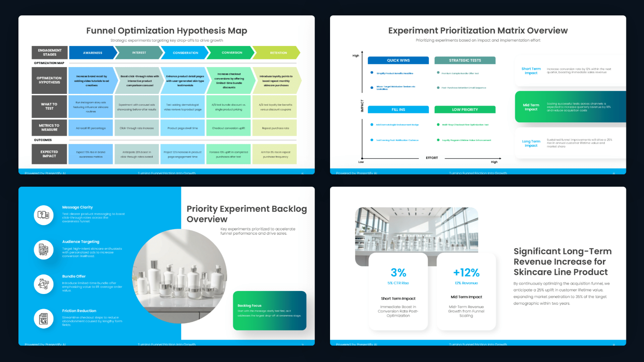This screenshot has width=644, height=362.
Task: Select the Interest stage arrow
Action: pos(139,53)
